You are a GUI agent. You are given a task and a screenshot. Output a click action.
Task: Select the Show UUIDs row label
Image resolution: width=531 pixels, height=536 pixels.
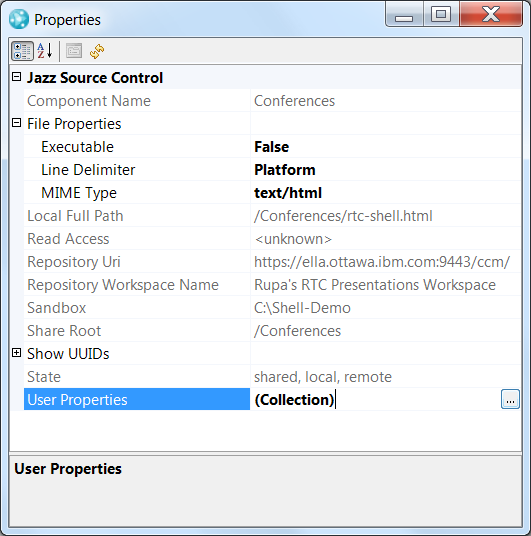pos(68,354)
